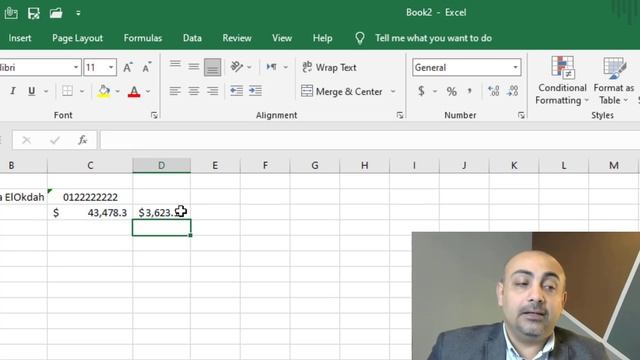Select Middle Align

194,67
